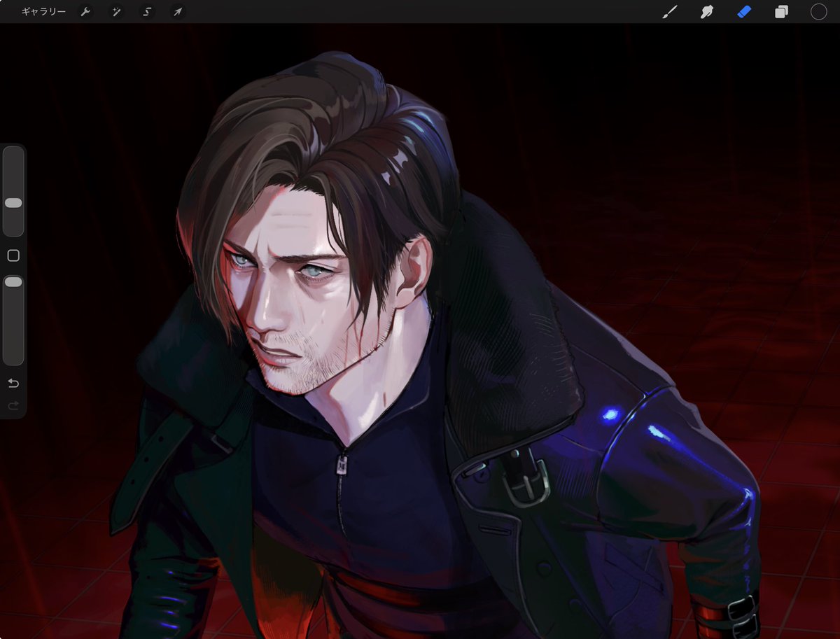Open the Adjustments magic wand menu
Viewport: 840px width, 639px height.
coord(116,12)
